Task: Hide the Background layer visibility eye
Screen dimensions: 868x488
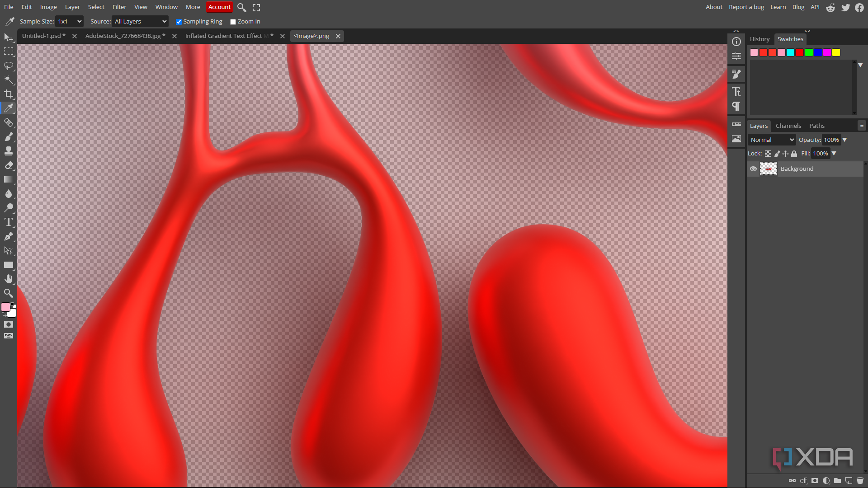Action: [x=753, y=169]
